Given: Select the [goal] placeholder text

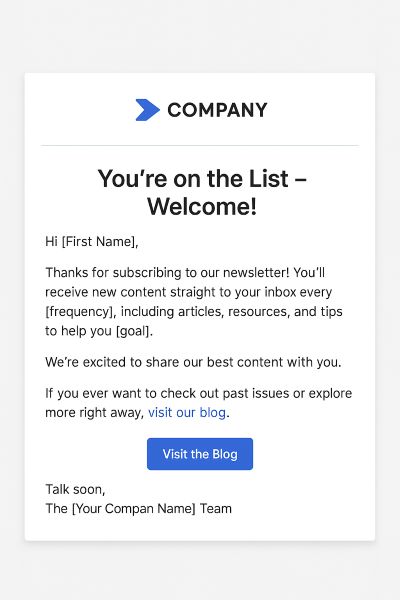Looking at the screenshot, I should point(132,331).
